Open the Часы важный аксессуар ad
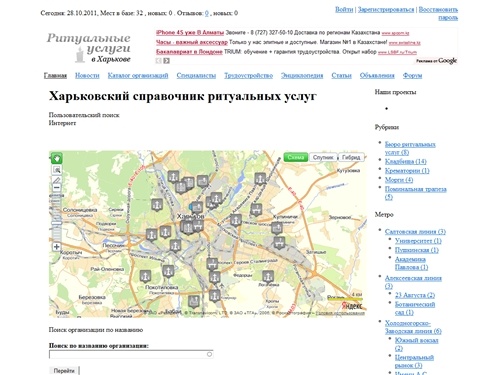 (192, 42)
